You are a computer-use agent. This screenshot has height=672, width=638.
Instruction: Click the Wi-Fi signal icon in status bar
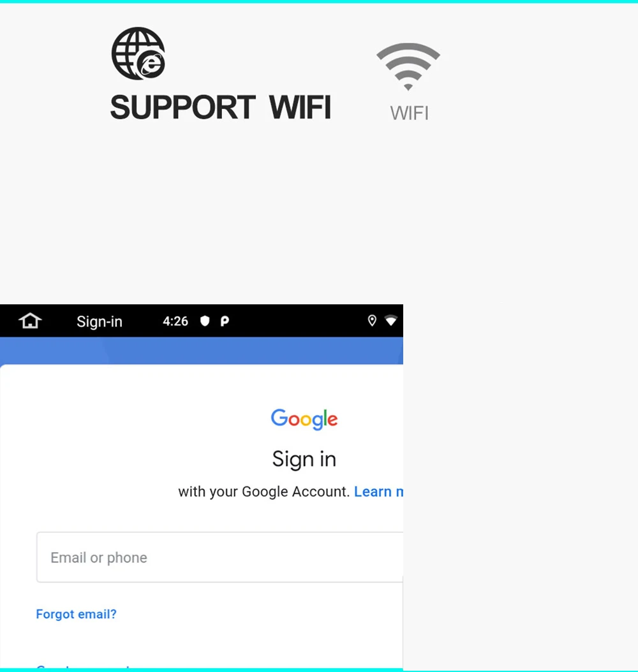[391, 321]
